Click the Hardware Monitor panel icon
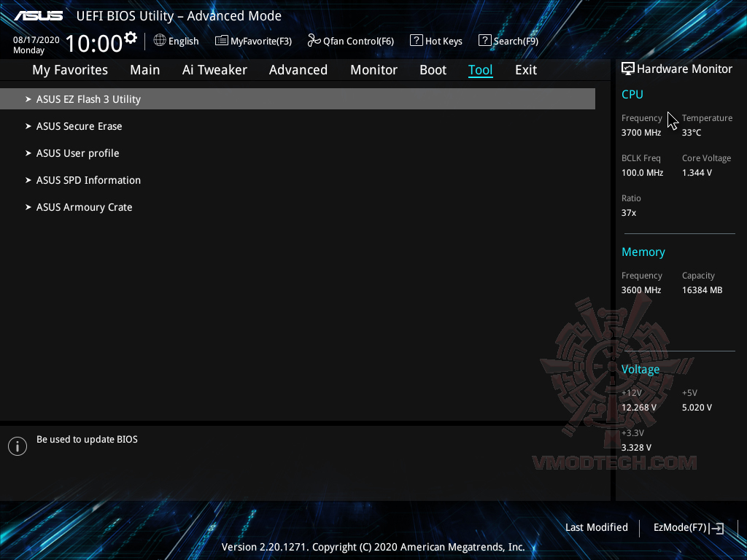 click(x=627, y=69)
